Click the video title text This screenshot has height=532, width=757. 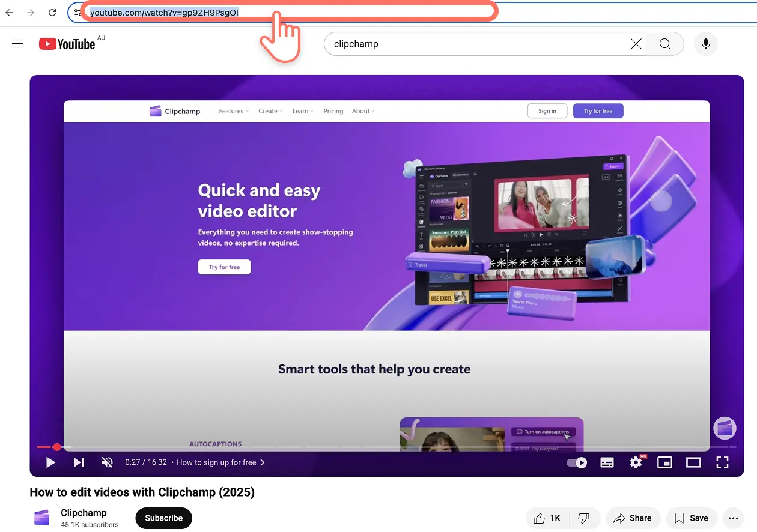pos(142,492)
